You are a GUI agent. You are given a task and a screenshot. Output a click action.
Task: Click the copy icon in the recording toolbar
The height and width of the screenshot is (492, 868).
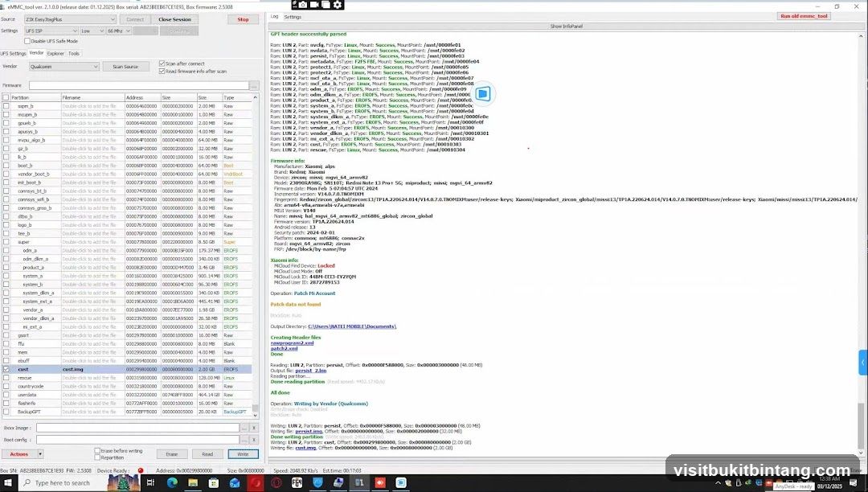click(326, 5)
